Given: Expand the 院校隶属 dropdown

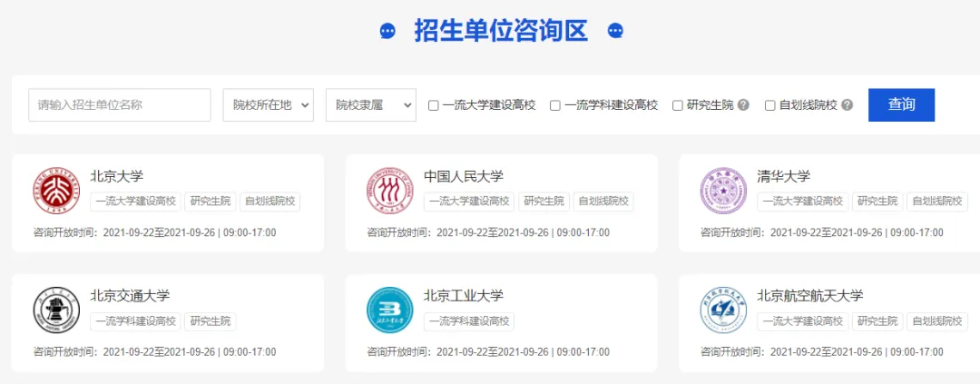Looking at the screenshot, I should pyautogui.click(x=370, y=105).
